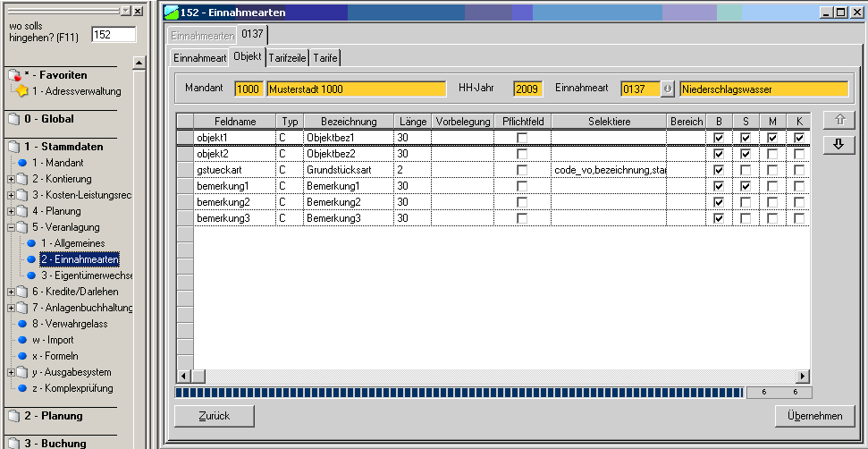
Task: Click the Zurück button
Action: [x=215, y=416]
